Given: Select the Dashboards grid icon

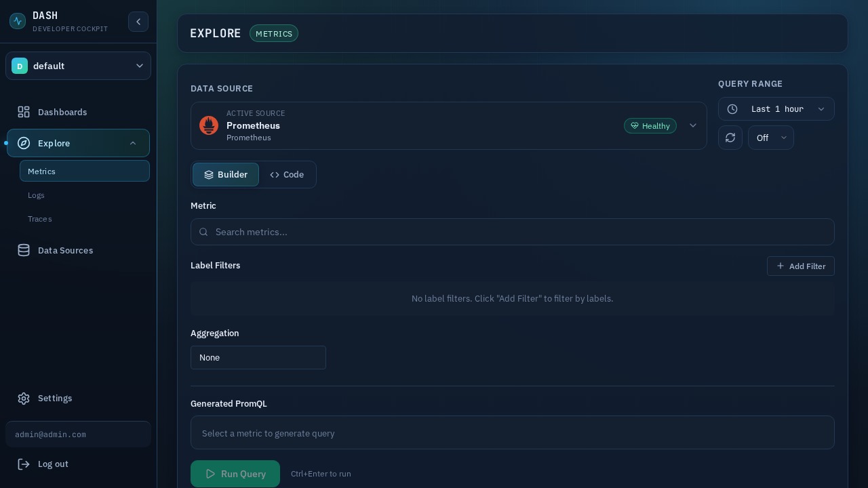Looking at the screenshot, I should [24, 112].
